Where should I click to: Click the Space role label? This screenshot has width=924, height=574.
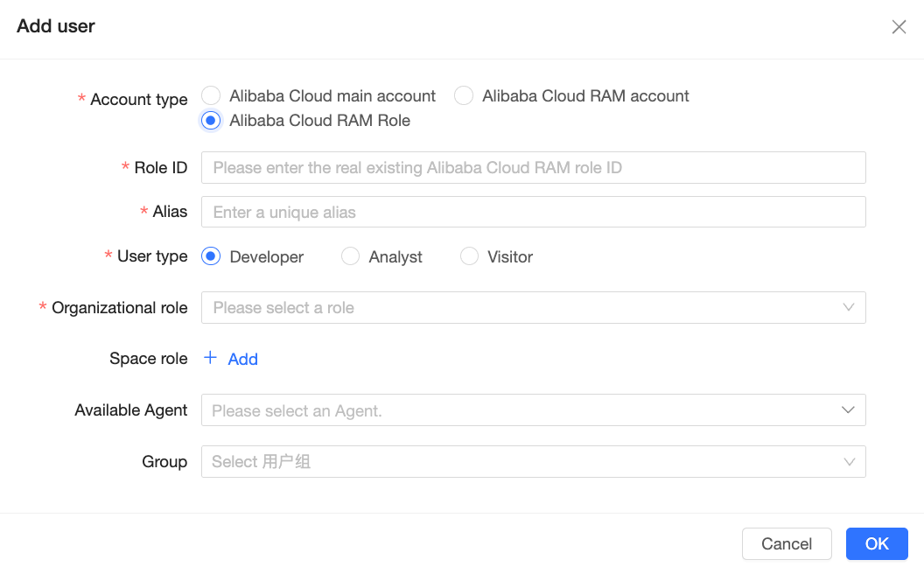coord(149,358)
